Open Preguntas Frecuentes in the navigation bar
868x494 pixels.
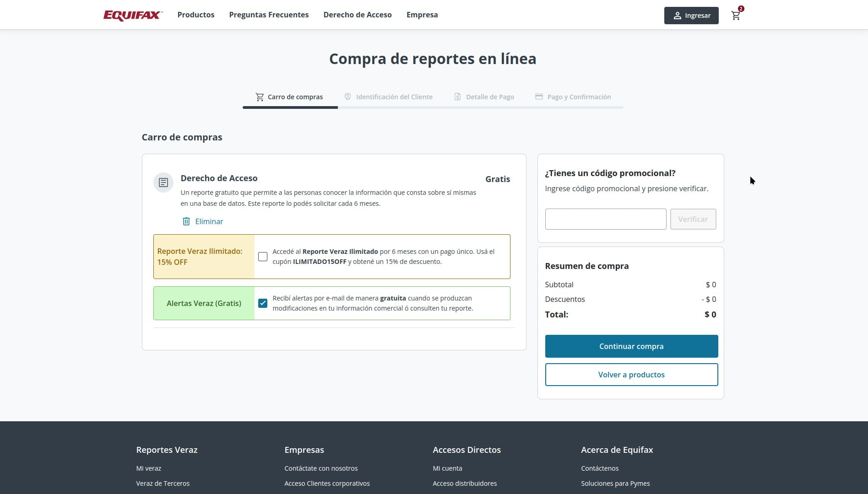coord(269,15)
